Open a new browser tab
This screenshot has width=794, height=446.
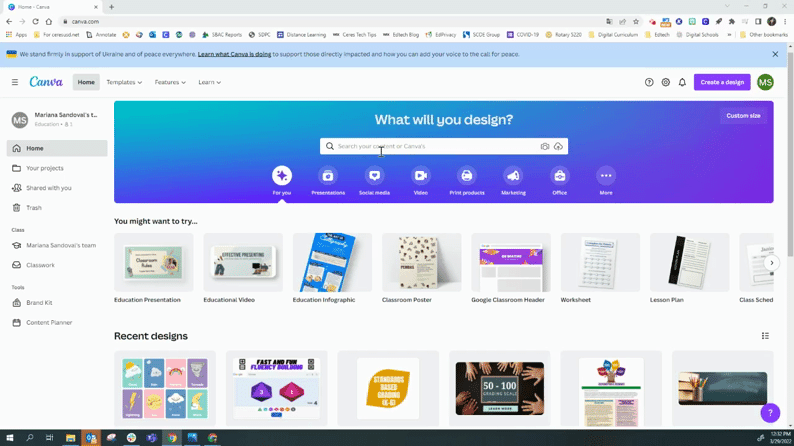pyautogui.click(x=111, y=7)
